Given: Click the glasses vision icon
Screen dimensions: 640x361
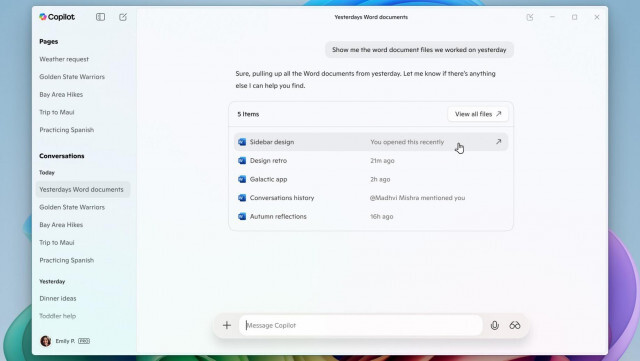Looking at the screenshot, I should click(x=515, y=325).
